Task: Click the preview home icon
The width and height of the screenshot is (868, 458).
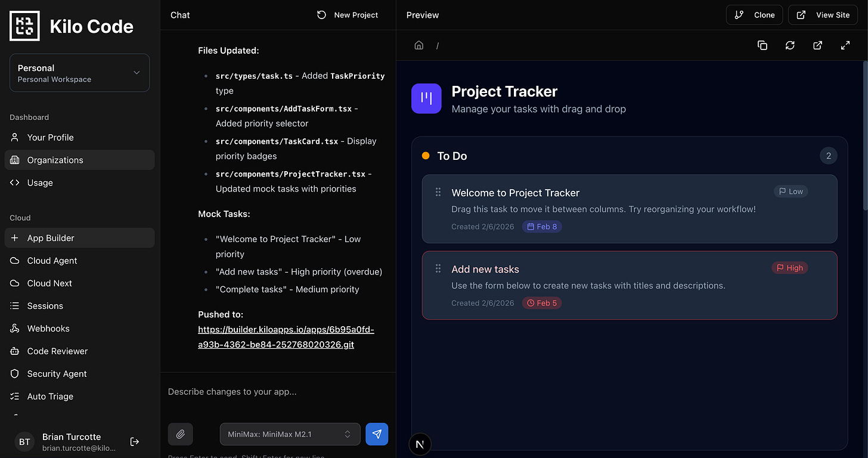Action: [419, 45]
